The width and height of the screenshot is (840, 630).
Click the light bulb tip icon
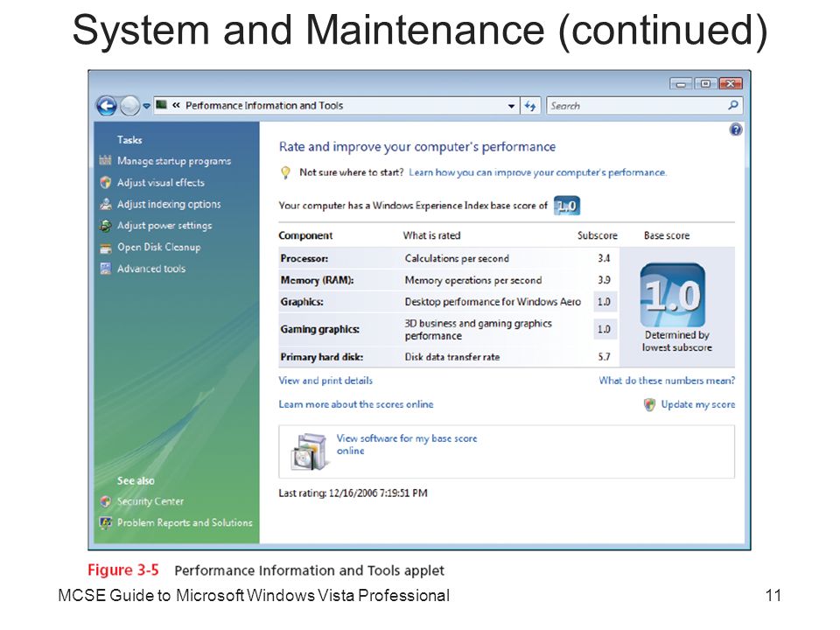(x=285, y=172)
